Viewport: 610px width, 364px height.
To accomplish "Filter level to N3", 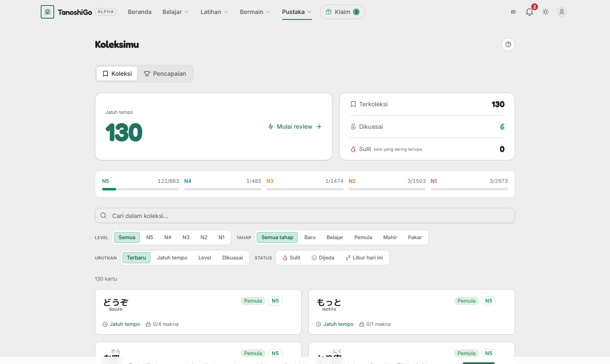I will tap(186, 237).
